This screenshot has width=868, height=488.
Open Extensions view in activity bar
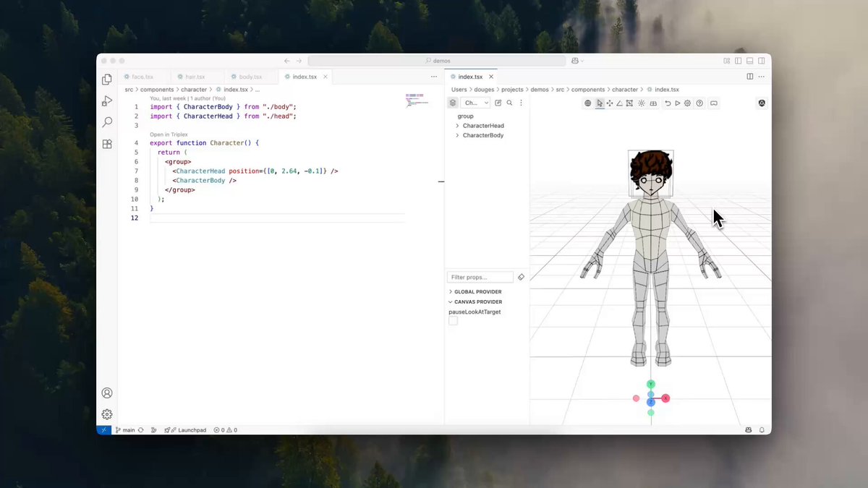pos(107,144)
